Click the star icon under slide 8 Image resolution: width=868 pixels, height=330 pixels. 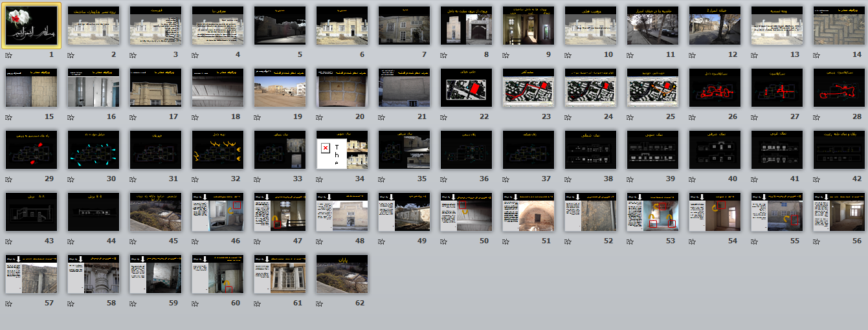pyautogui.click(x=444, y=56)
